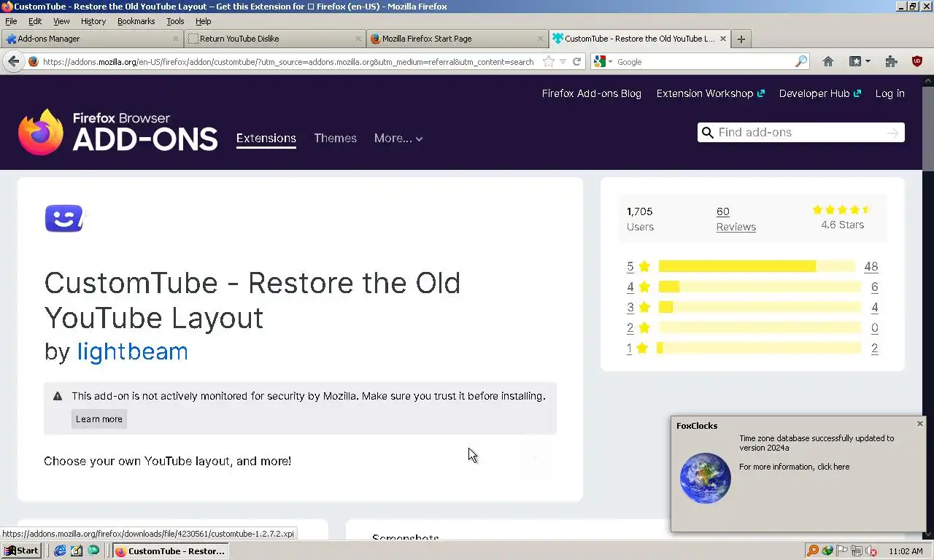Switch to the Add-ons Manager tab
934x560 pixels.
(91, 39)
